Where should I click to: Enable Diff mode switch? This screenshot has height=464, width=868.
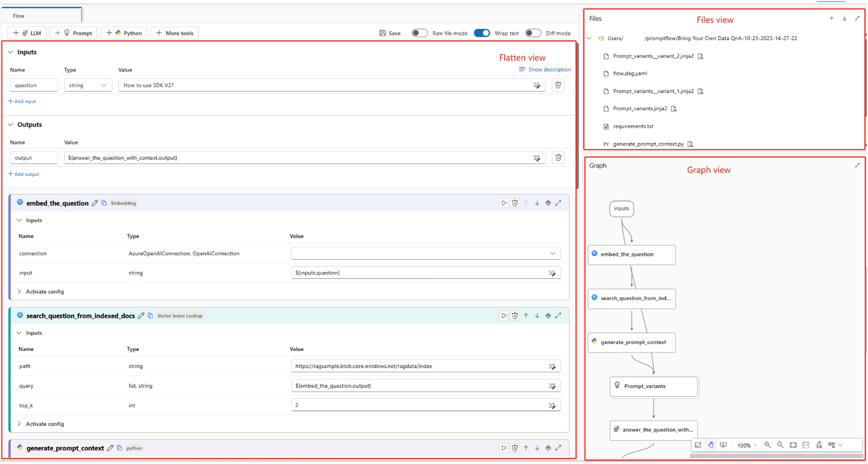coord(533,33)
